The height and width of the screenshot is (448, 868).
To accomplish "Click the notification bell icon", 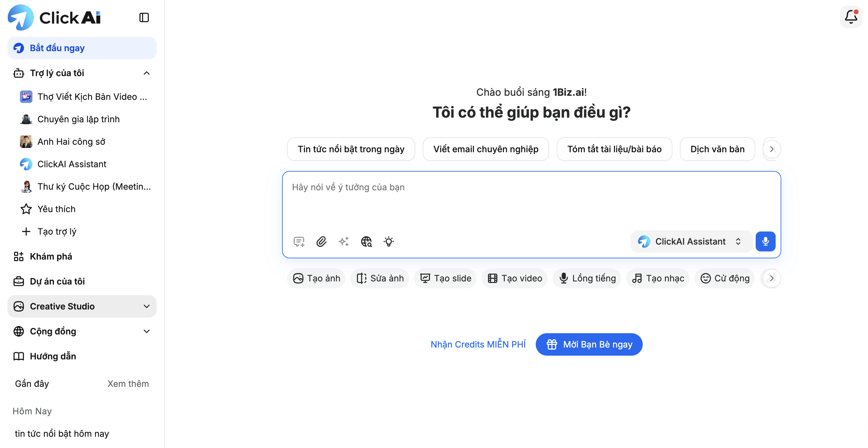I will 851,16.
